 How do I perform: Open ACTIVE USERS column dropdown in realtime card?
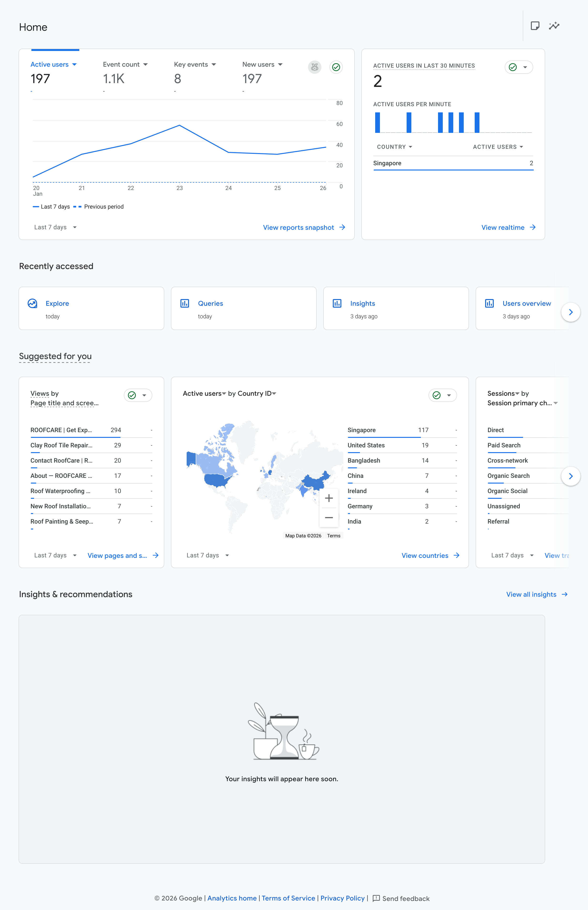click(x=498, y=147)
